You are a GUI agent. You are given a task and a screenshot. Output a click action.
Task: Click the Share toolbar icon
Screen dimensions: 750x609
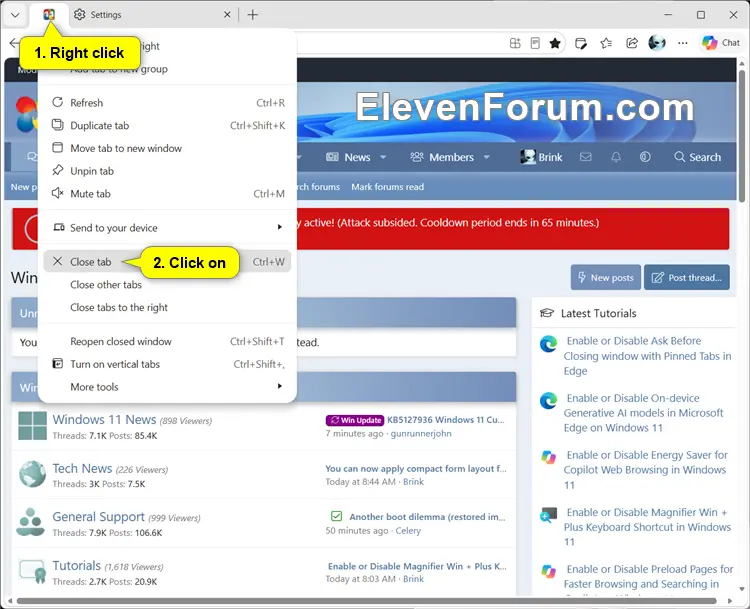[x=632, y=43]
